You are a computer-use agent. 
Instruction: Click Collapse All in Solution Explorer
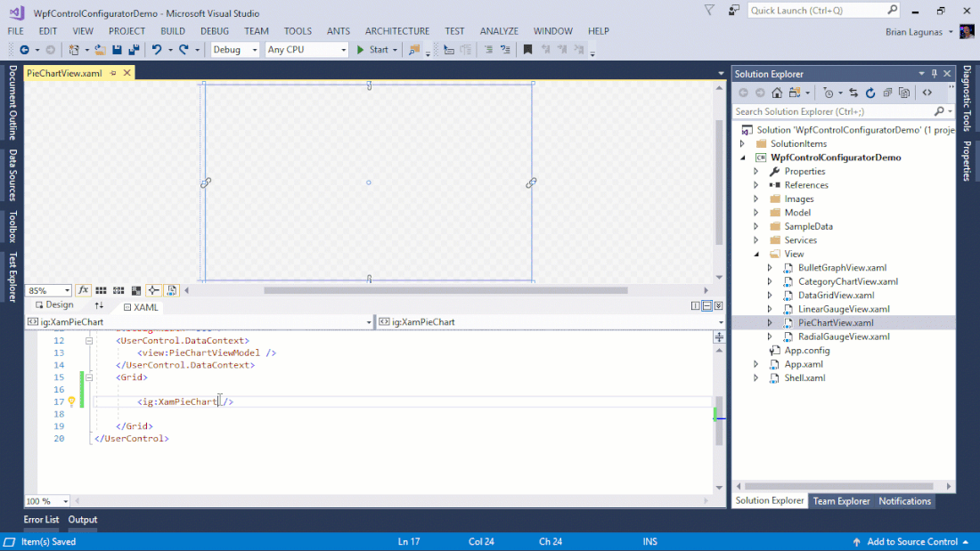[887, 93]
